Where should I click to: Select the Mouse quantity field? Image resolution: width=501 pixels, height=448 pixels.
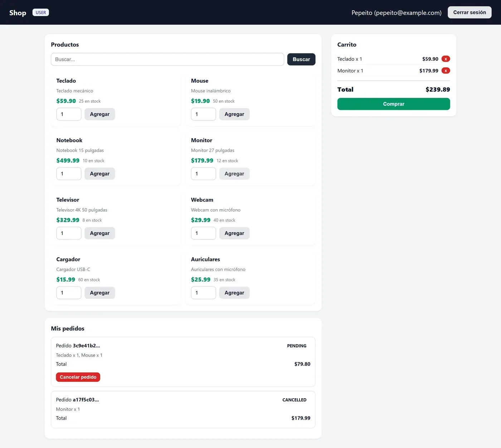pos(203,114)
